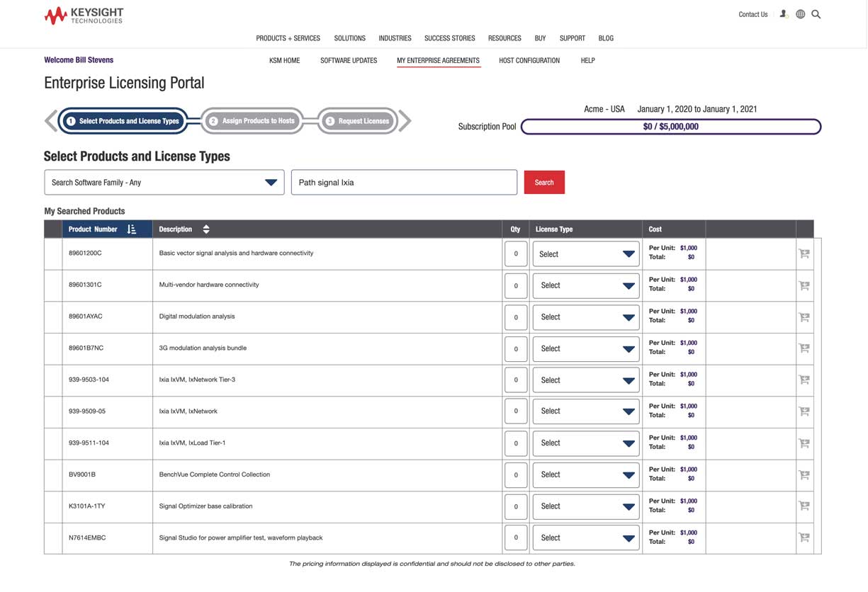Image resolution: width=868 pixels, height=592 pixels.
Task: Open License Type dropdown for 89601200C
Action: (x=586, y=254)
